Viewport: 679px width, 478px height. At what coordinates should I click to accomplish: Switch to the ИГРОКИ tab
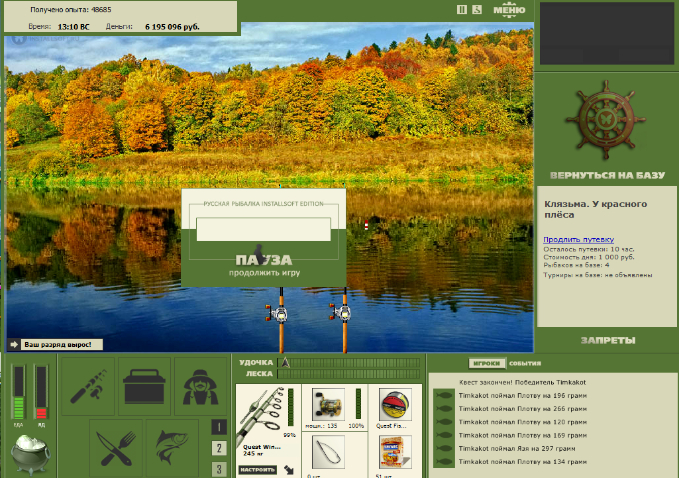click(x=486, y=363)
